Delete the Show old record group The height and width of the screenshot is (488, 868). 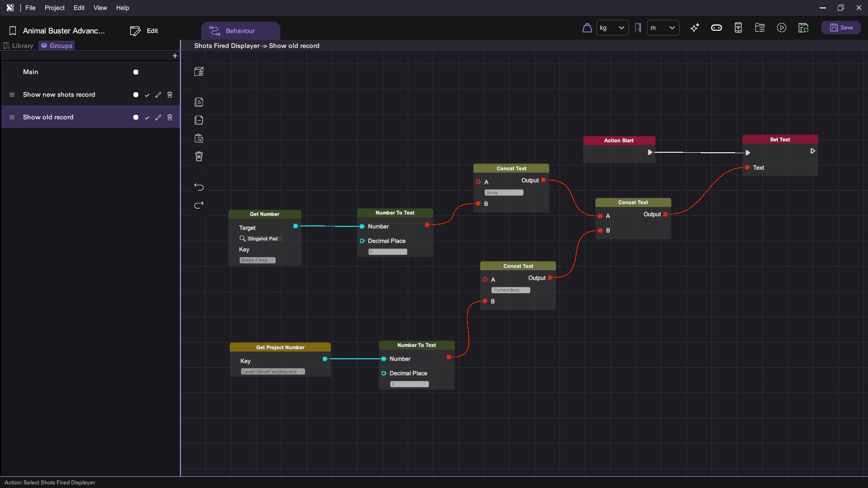coord(170,117)
